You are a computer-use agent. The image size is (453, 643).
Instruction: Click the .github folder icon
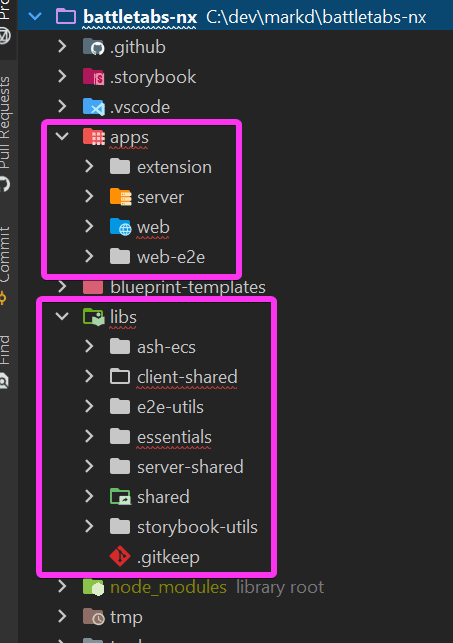[93, 47]
